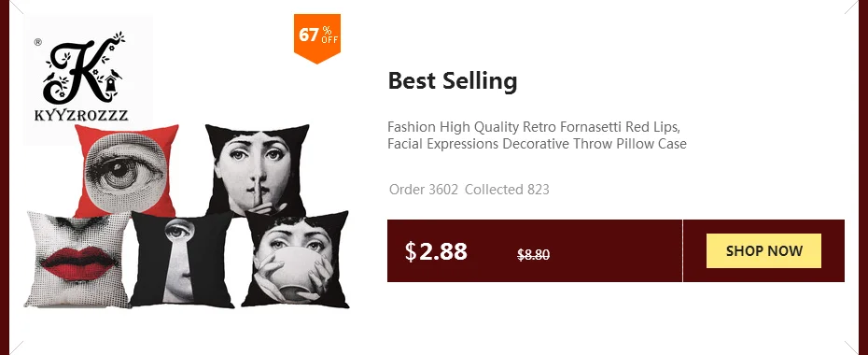Click the SHOP NOW button
The image size is (868, 355).
[763, 251]
